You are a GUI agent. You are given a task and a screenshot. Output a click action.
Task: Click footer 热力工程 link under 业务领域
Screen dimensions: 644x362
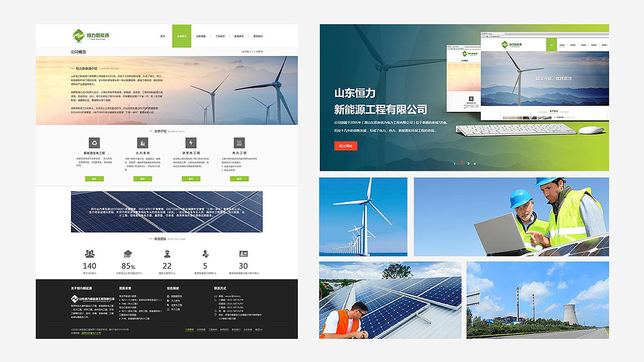pyautogui.click(x=173, y=309)
